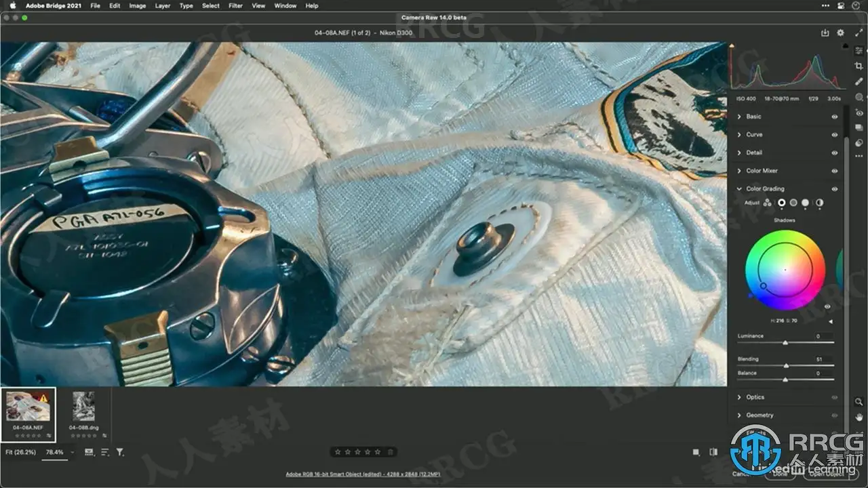Collapse the Color Grading panel

pos(739,189)
